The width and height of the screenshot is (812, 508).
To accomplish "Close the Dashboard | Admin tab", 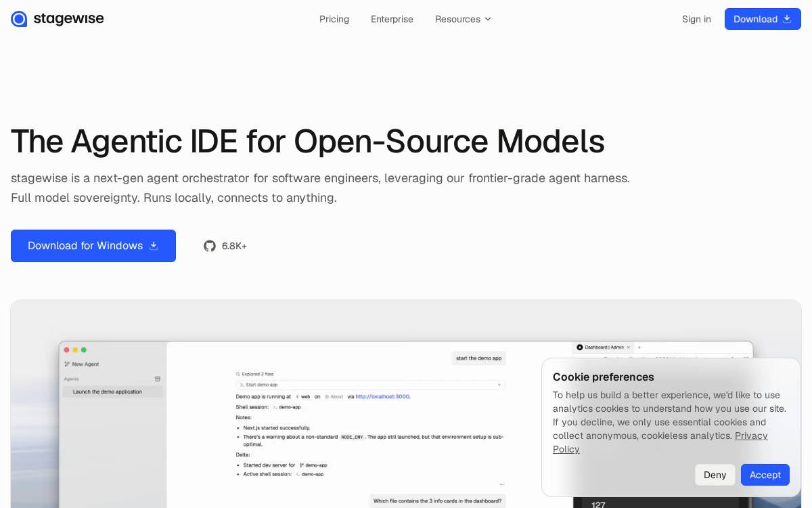I will click(x=628, y=347).
